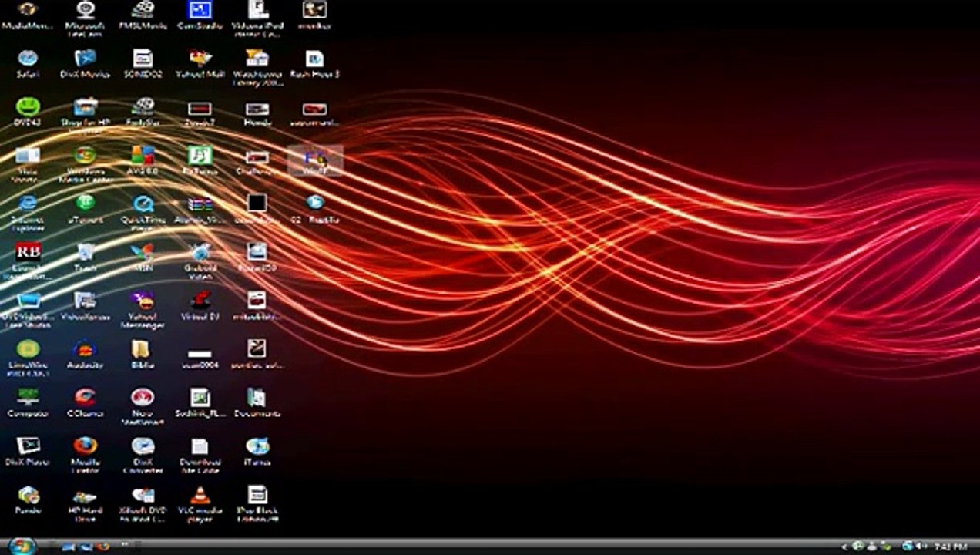Expand the Quick Launch overflow chevron
This screenshot has width=980, height=555.
click(123, 545)
